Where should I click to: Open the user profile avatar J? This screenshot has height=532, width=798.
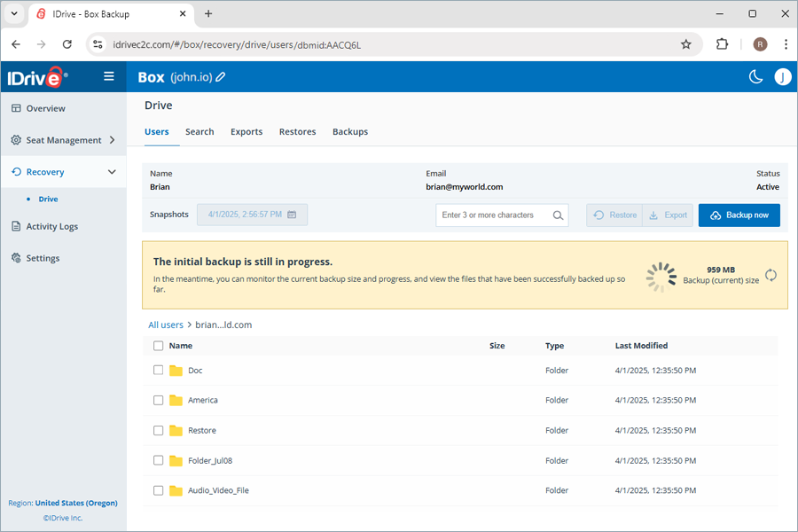click(782, 77)
